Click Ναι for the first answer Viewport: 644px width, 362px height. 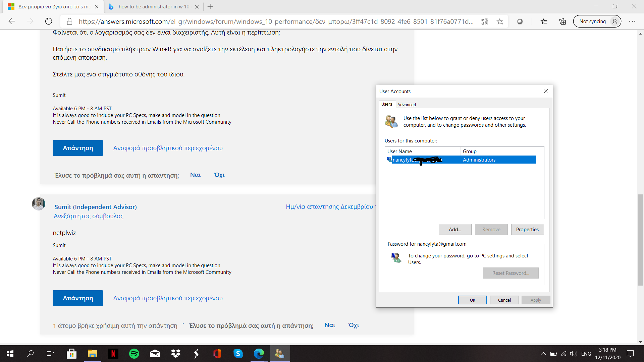point(195,175)
